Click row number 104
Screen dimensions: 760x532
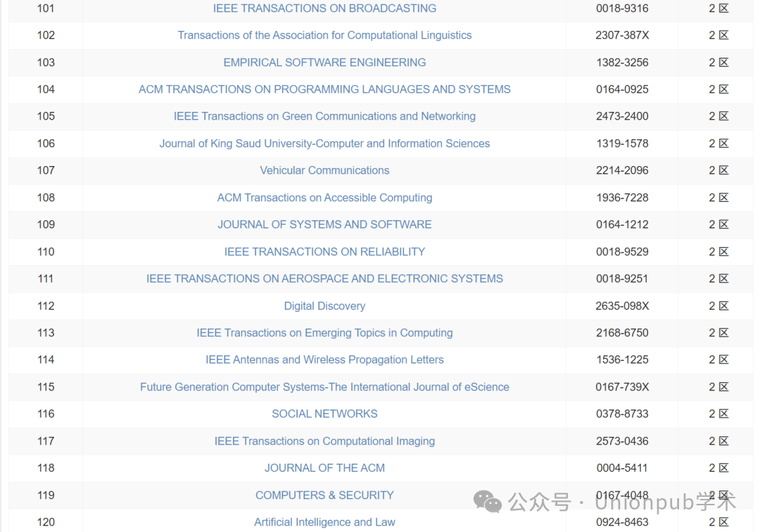coord(46,89)
